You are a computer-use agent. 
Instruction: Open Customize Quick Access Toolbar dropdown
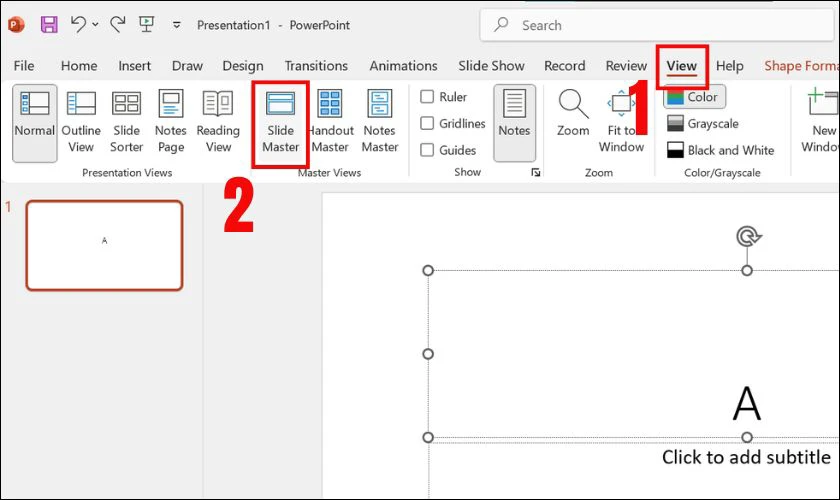pyautogui.click(x=176, y=25)
